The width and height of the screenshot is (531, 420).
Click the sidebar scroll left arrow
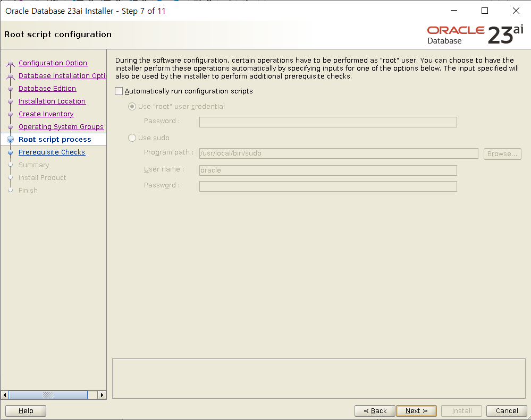5,395
